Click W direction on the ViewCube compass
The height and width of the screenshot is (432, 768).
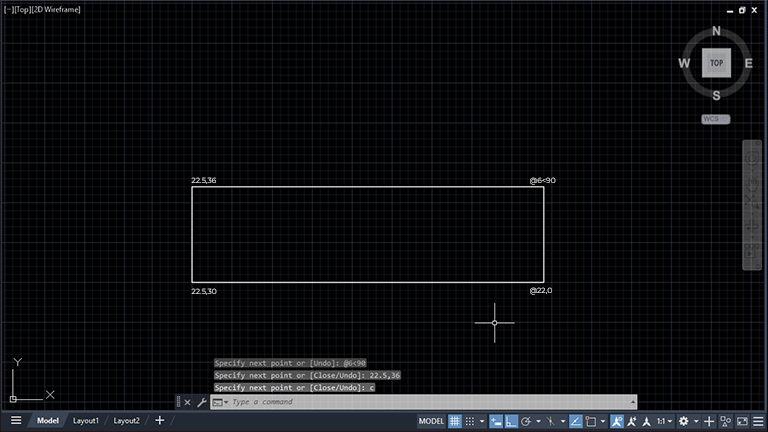pyautogui.click(x=684, y=63)
